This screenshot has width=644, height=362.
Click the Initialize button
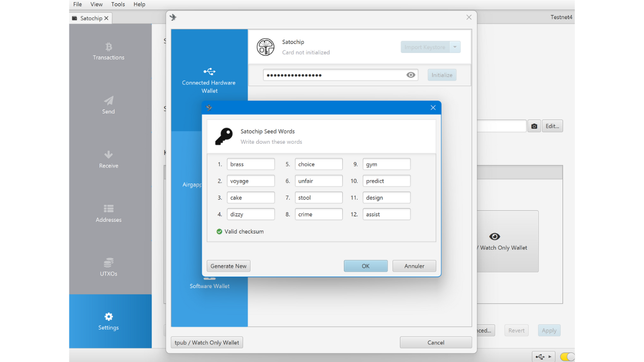click(442, 75)
